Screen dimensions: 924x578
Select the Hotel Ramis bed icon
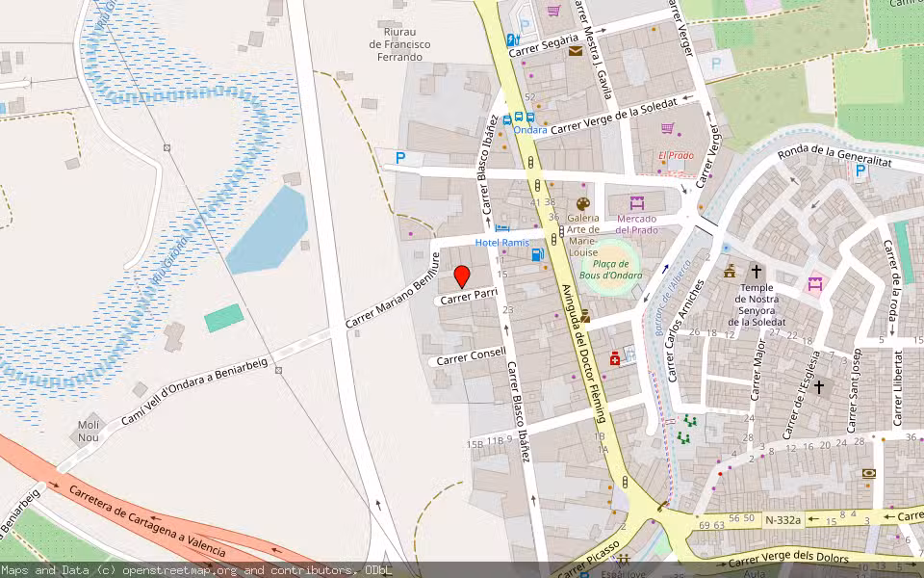501,228
